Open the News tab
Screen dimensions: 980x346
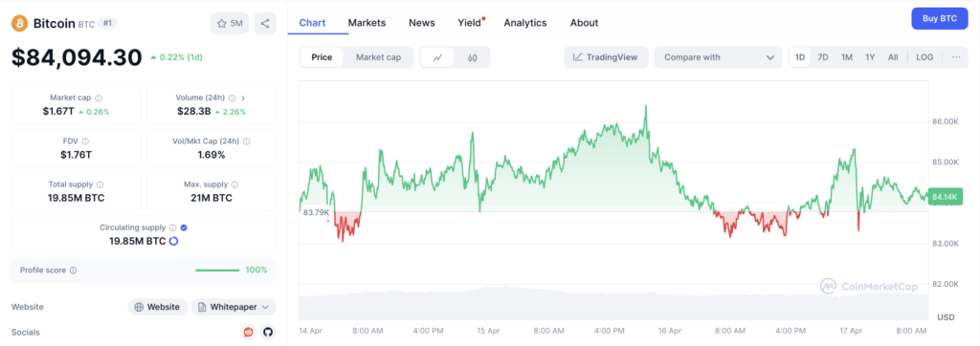(x=422, y=23)
